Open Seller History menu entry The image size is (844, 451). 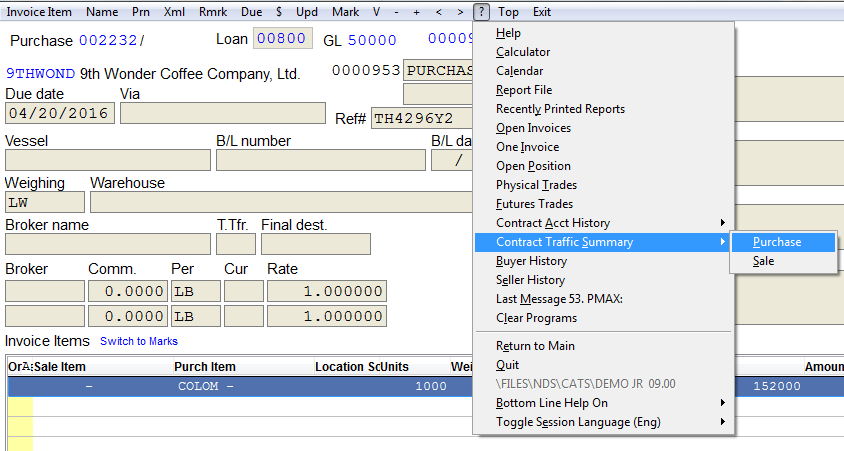click(603, 280)
